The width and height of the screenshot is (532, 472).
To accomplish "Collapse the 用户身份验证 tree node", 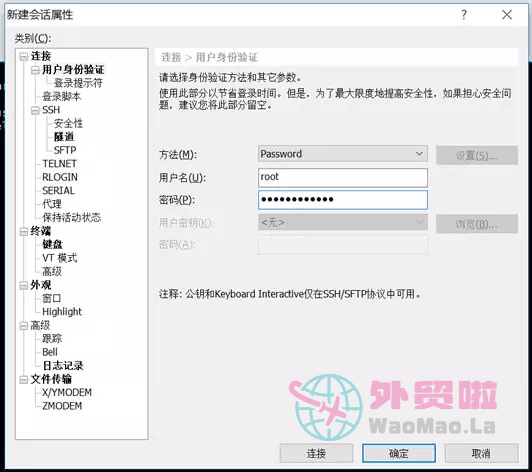I will pyautogui.click(x=35, y=70).
